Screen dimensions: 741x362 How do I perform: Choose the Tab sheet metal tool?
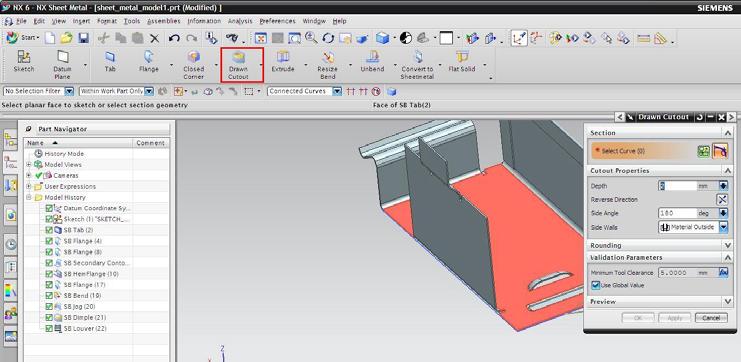pos(110,62)
